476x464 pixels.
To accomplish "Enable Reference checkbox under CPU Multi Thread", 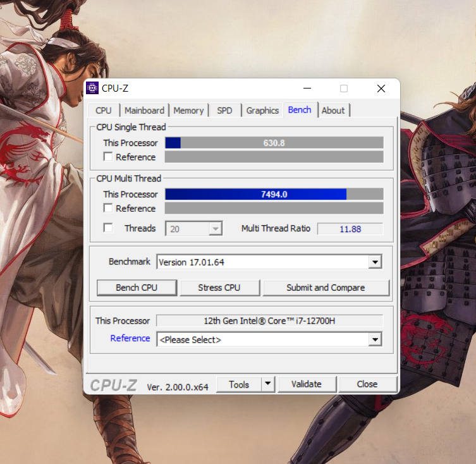I will 108,208.
